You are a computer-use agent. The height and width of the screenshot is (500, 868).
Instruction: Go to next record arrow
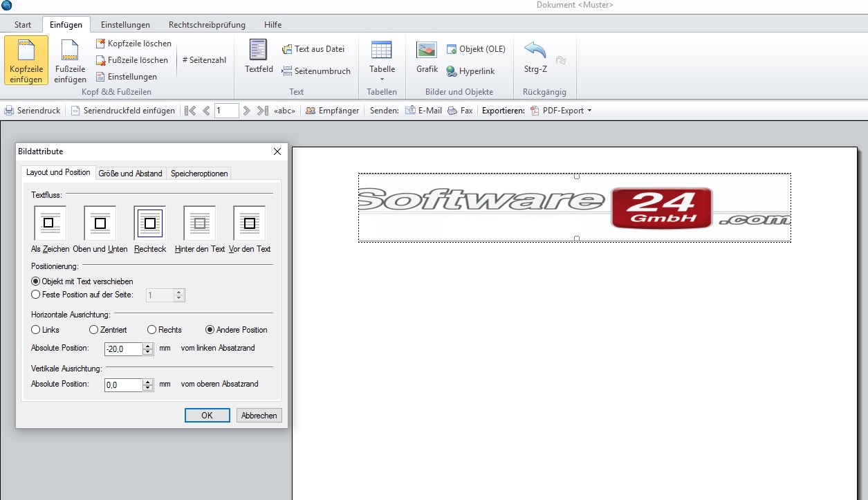(x=247, y=111)
